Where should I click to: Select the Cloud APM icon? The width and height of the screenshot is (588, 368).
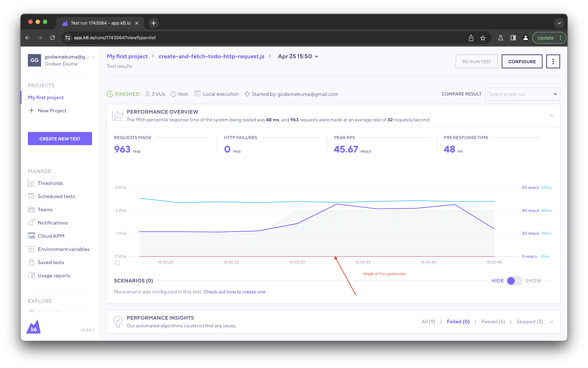pyautogui.click(x=32, y=236)
